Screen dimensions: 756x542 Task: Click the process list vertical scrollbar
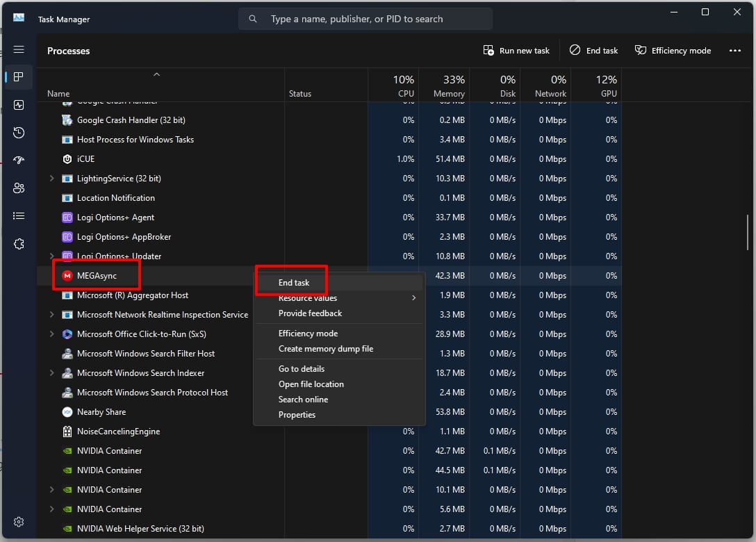pos(748,232)
